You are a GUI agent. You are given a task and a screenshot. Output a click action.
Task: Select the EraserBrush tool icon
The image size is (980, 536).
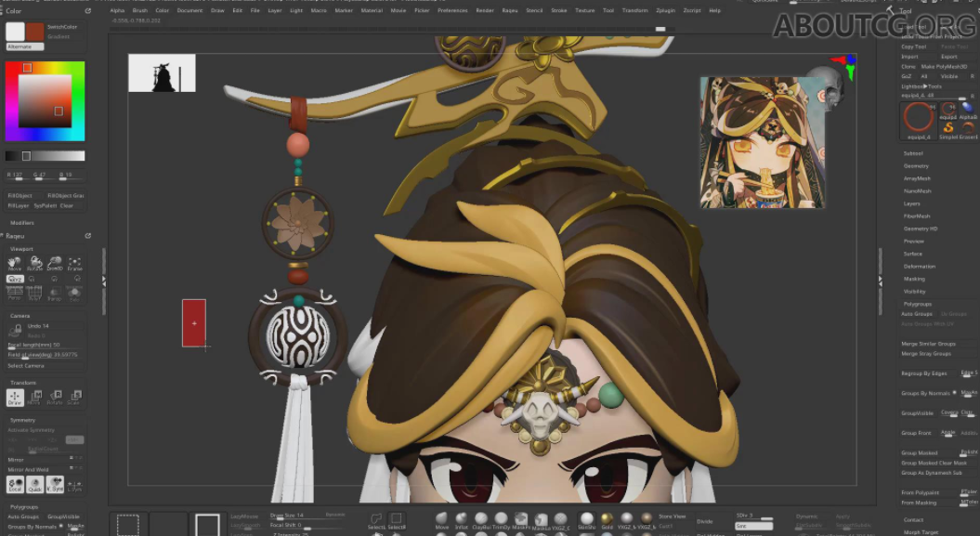968,129
